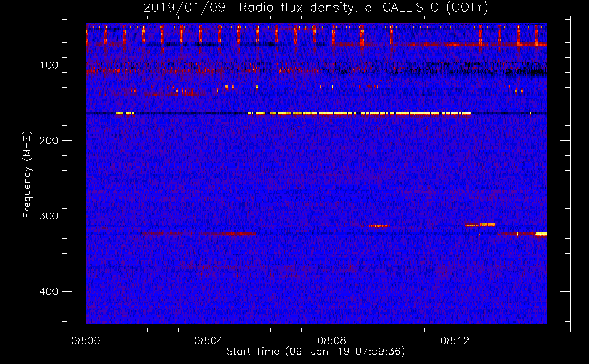
Task: Click the bright yellow emission band near 165 MHz
Action: (x=360, y=114)
